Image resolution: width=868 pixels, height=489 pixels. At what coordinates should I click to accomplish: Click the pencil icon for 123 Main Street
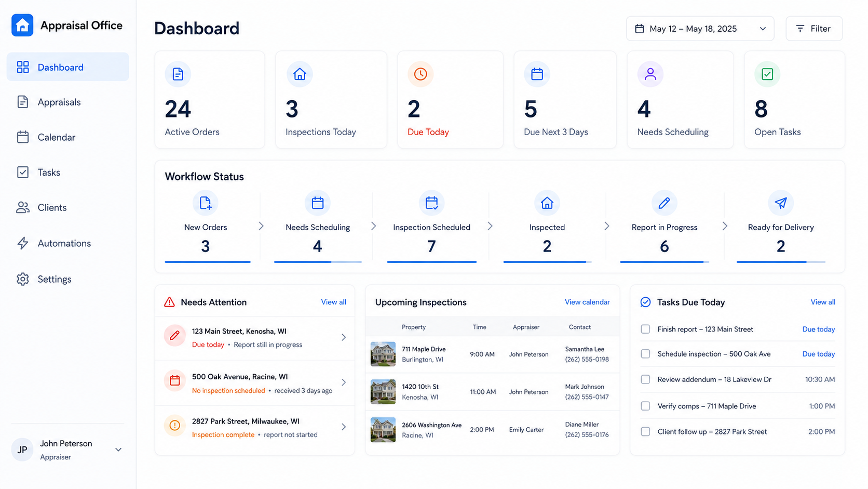175,336
